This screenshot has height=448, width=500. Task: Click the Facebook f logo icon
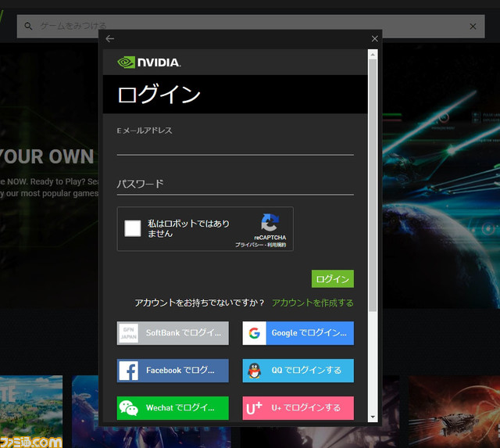tap(128, 371)
